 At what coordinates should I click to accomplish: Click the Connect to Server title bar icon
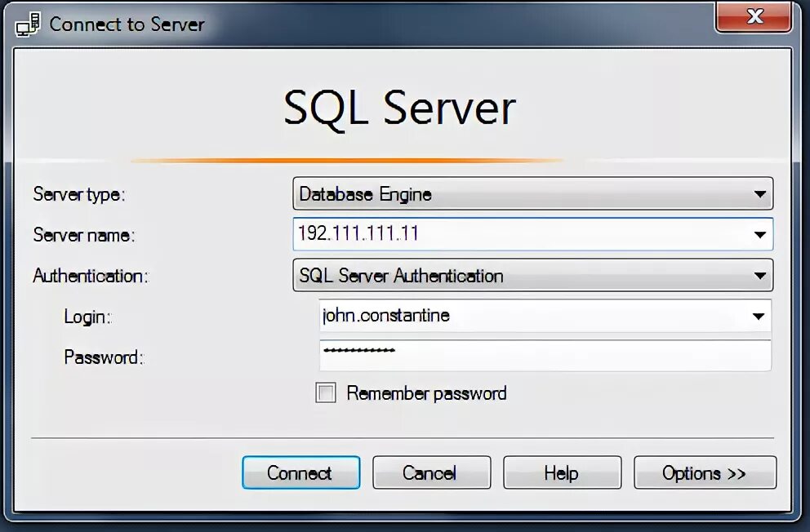click(28, 24)
